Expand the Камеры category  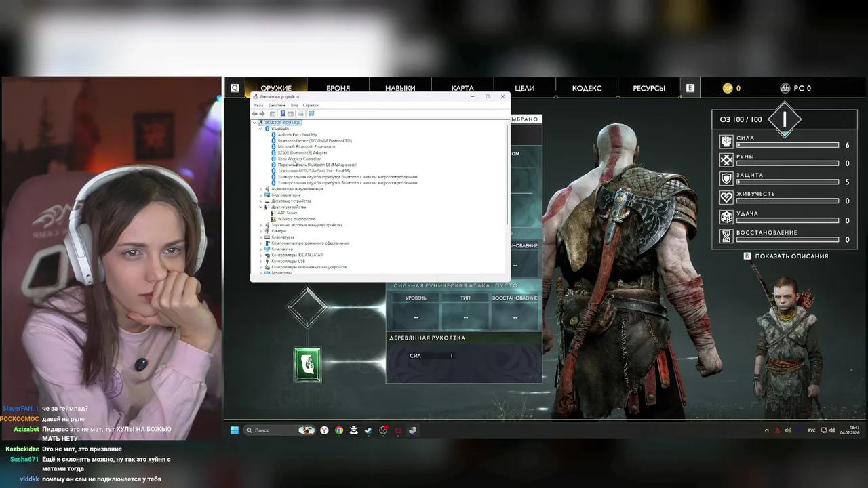click(260, 231)
